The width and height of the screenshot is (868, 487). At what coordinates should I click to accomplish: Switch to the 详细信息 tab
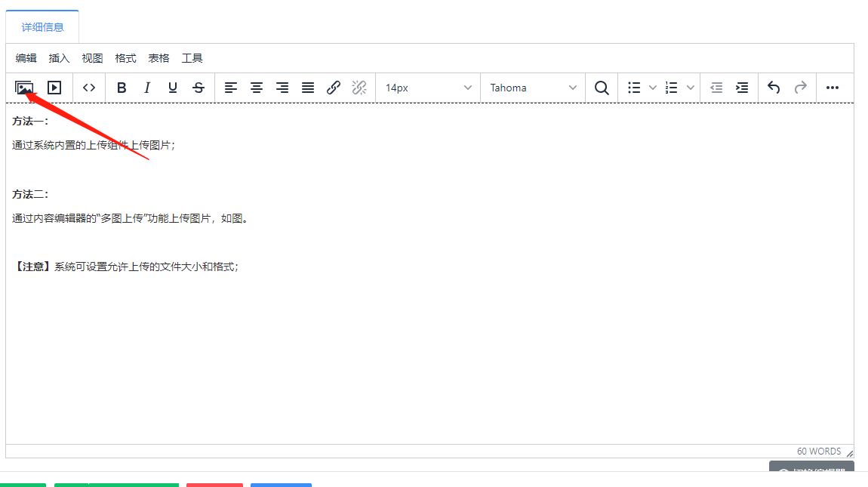coord(42,27)
